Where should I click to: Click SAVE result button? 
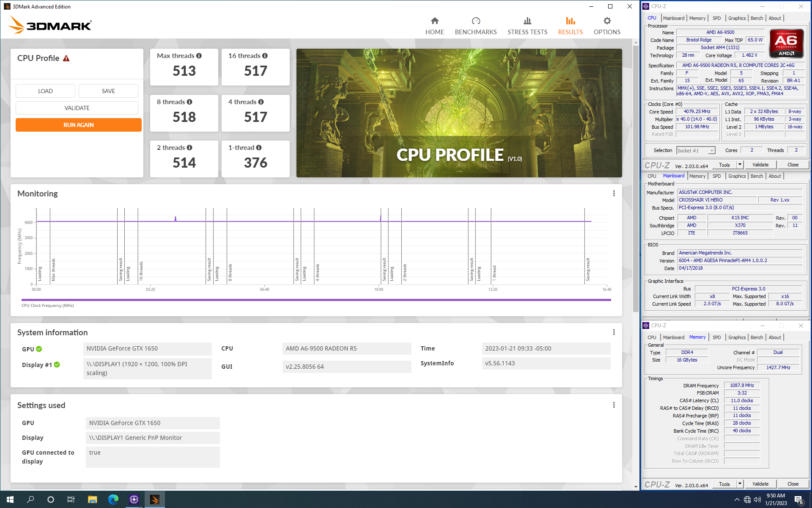click(108, 91)
